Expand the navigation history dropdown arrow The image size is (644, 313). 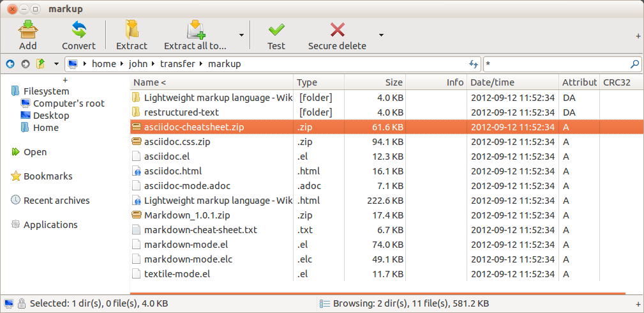[56, 64]
